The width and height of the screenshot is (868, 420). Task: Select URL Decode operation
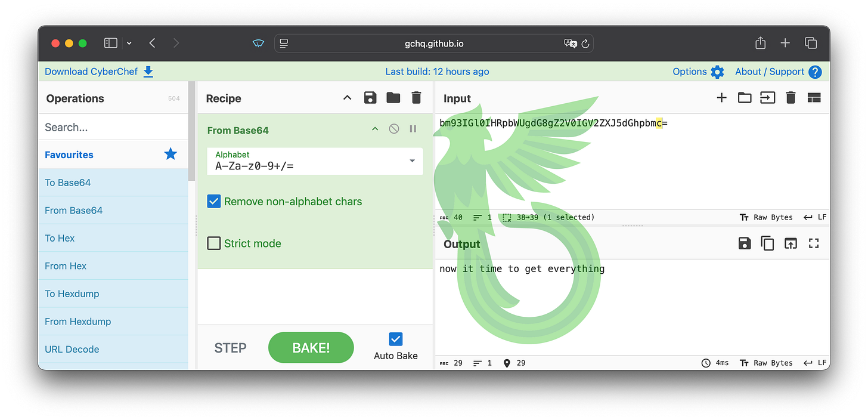coord(113,349)
